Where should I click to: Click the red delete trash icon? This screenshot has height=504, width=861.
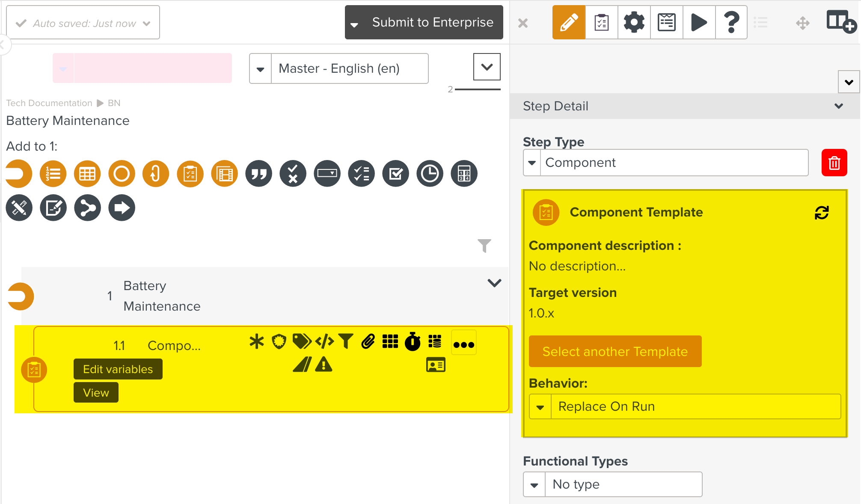pyautogui.click(x=834, y=163)
